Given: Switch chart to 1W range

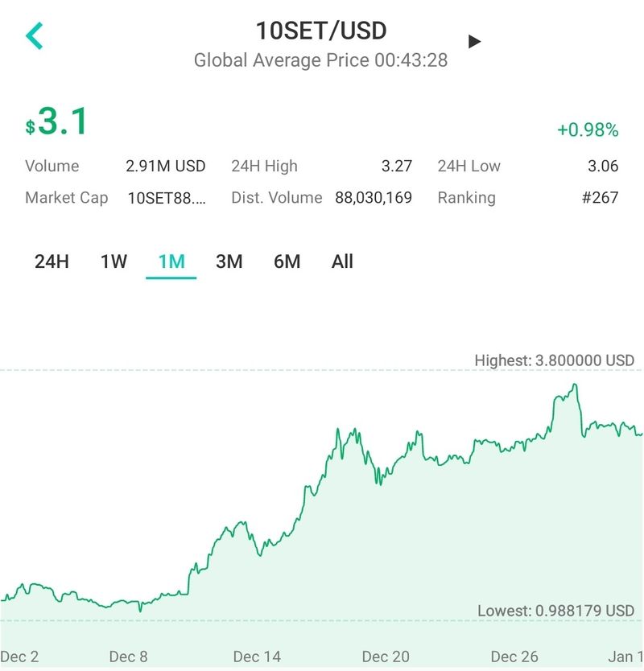Looking at the screenshot, I should [x=114, y=261].
